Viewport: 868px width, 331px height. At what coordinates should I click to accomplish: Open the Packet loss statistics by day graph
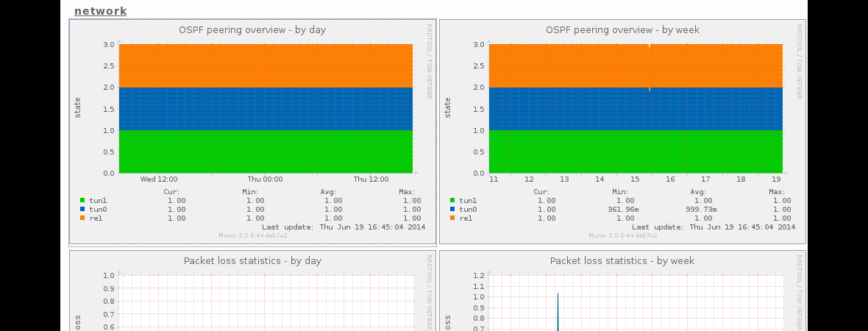[x=252, y=291]
